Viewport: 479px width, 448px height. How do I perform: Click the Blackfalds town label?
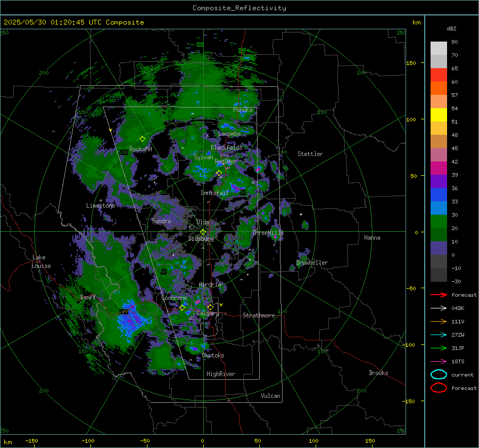(226, 148)
